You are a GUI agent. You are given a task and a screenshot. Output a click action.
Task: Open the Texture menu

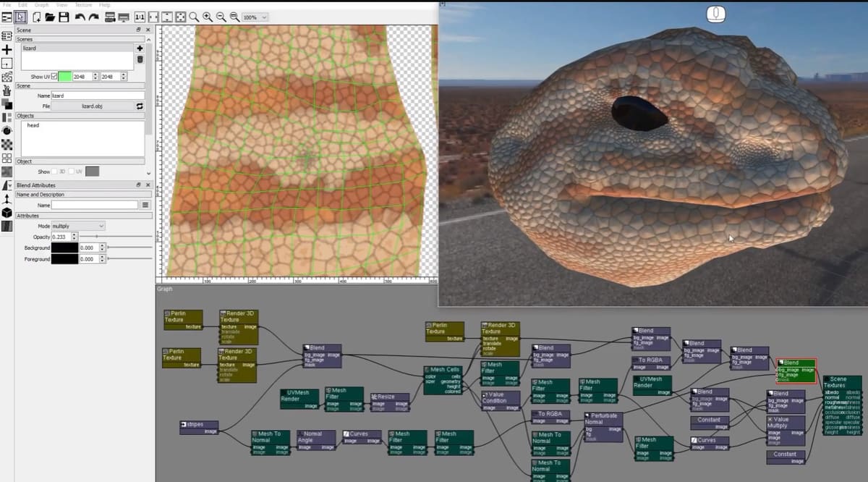[83, 4]
